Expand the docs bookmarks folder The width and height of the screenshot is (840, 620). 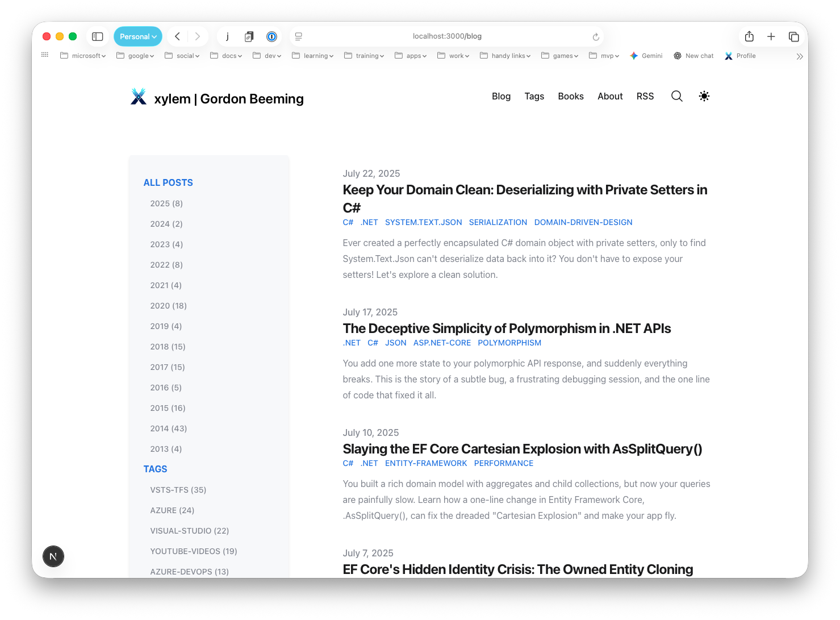[226, 56]
